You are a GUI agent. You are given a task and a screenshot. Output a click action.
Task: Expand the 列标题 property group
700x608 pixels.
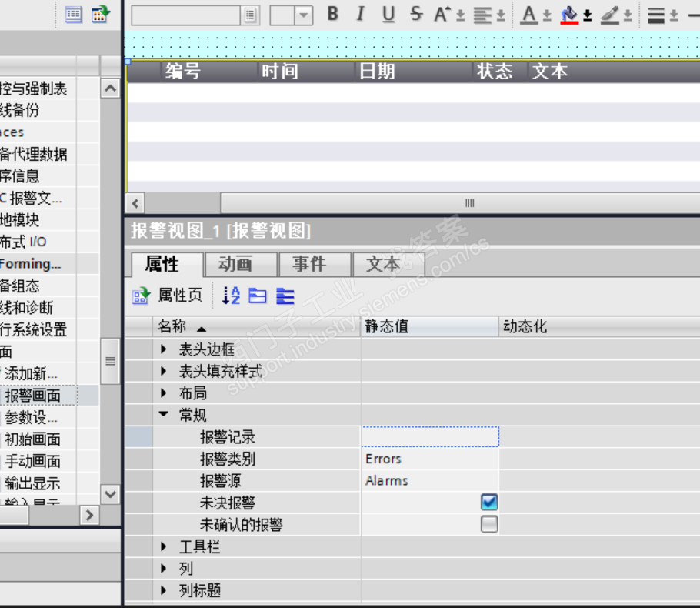pos(164,590)
